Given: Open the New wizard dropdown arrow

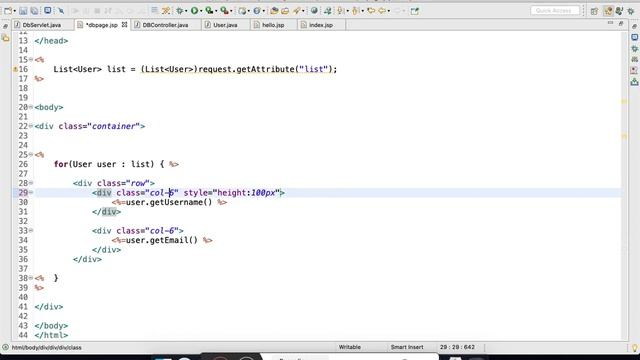Looking at the screenshot, I should point(14,11).
